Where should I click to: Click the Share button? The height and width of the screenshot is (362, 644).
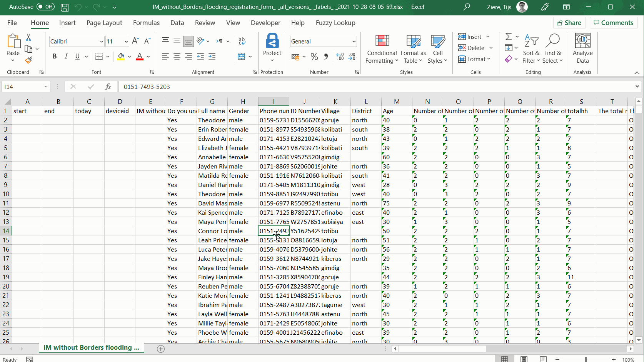click(x=569, y=23)
